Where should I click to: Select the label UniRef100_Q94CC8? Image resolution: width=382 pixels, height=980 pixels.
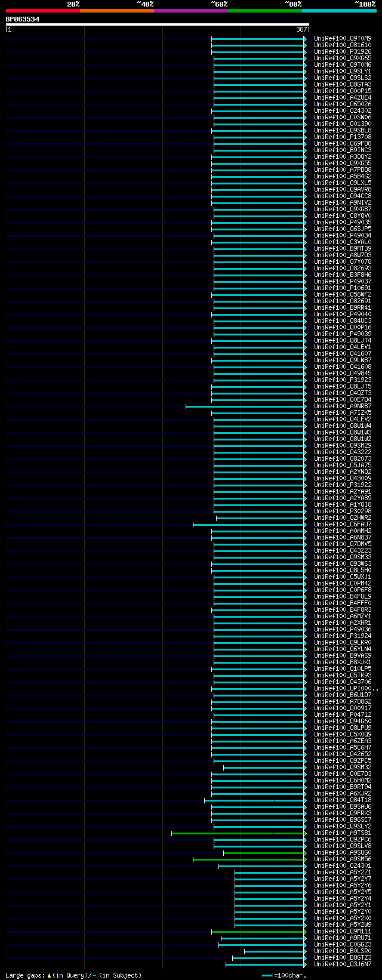pos(343,196)
